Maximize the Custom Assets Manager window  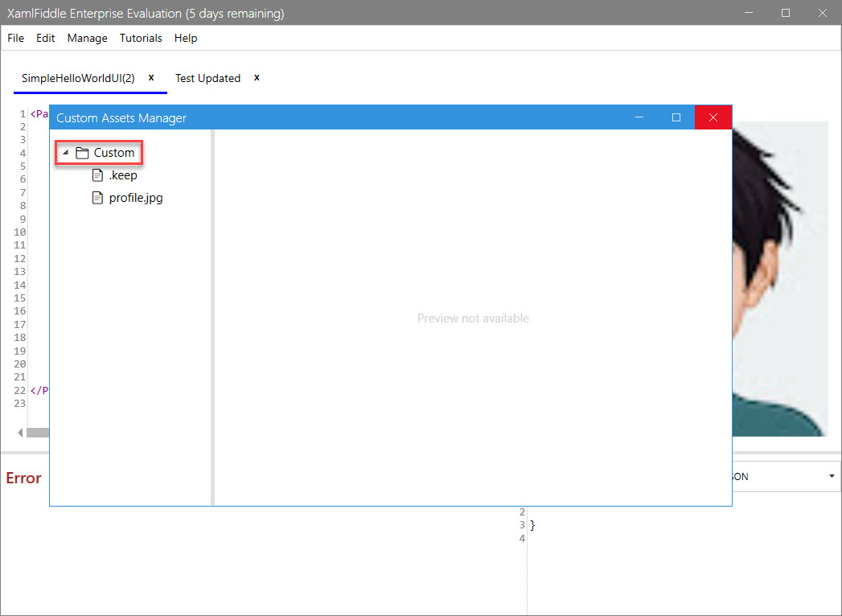676,117
